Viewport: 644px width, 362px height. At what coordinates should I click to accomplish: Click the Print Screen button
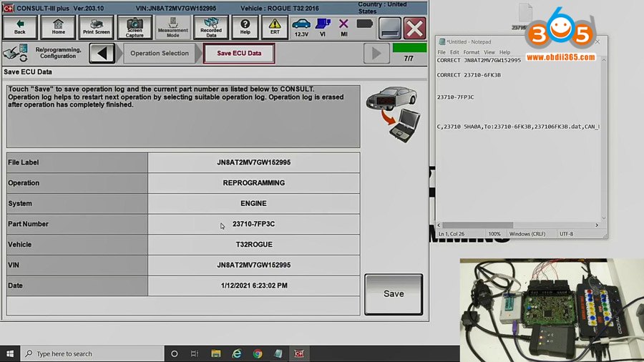point(97,27)
